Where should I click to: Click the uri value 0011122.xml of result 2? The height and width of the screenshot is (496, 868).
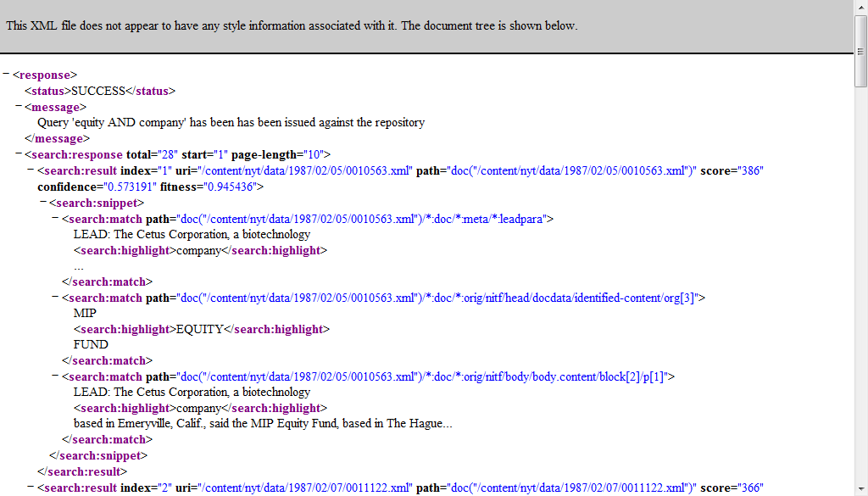point(305,488)
